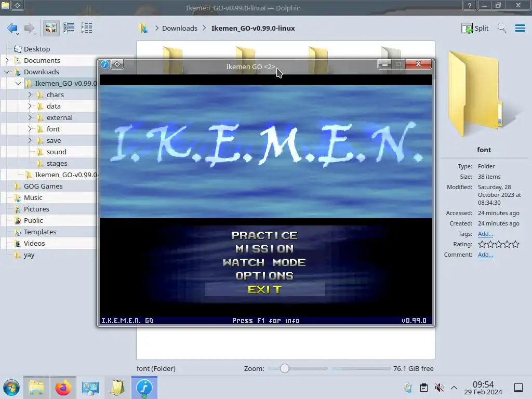Select yay folder in tree
532x399 pixels.
click(29, 255)
